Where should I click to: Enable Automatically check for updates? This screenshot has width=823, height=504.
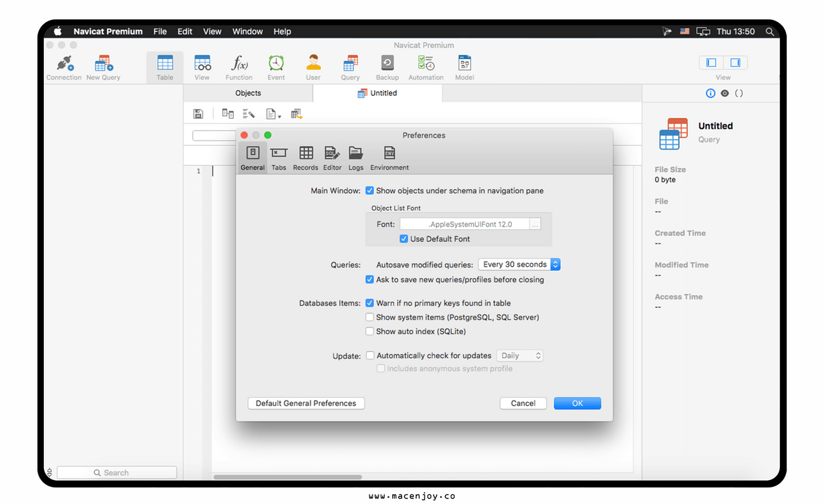click(370, 355)
